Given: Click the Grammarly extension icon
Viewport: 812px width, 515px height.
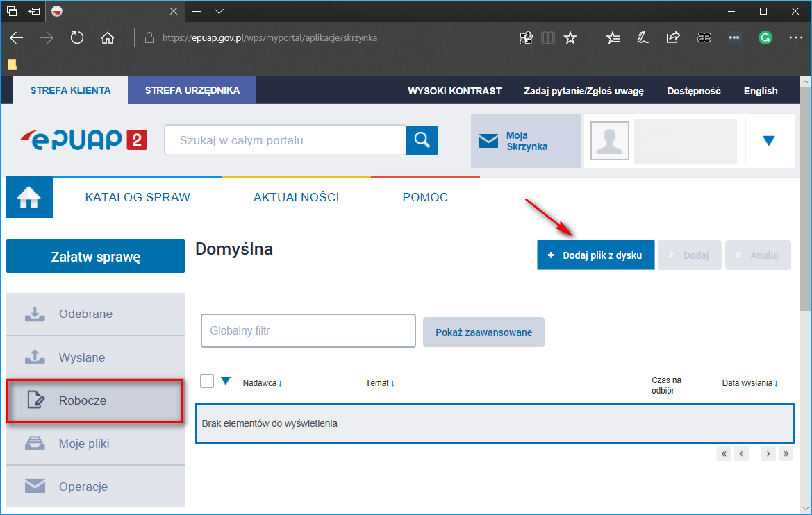Looking at the screenshot, I should [765, 37].
